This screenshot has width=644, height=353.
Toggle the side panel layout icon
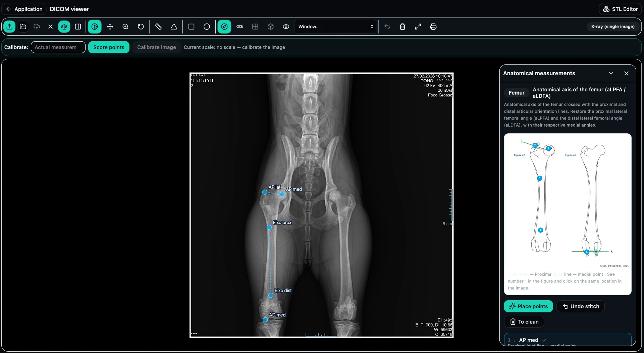[x=78, y=27]
